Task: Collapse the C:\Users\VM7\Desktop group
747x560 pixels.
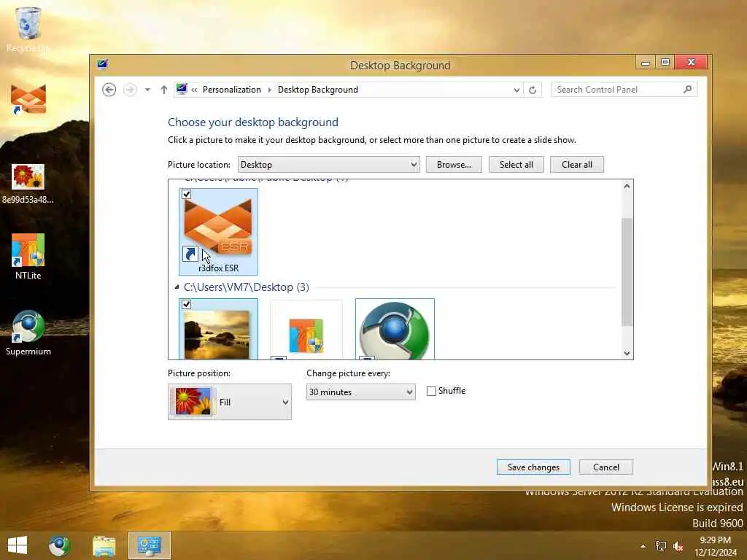Action: (177, 287)
